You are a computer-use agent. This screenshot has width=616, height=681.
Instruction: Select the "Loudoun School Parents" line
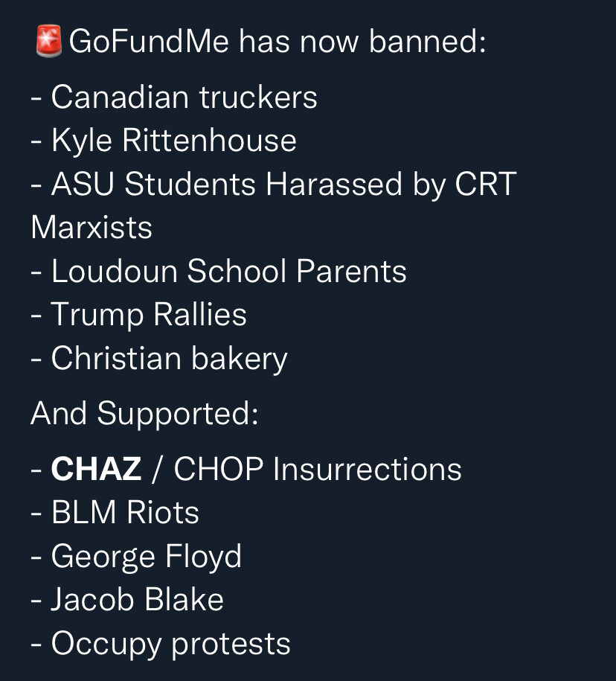tap(228, 272)
